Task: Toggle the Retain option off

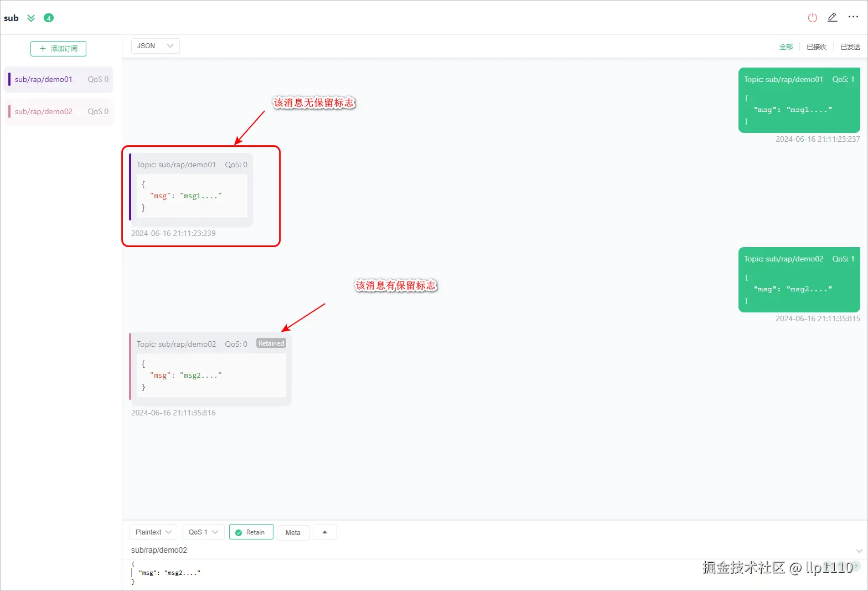Action: (251, 532)
